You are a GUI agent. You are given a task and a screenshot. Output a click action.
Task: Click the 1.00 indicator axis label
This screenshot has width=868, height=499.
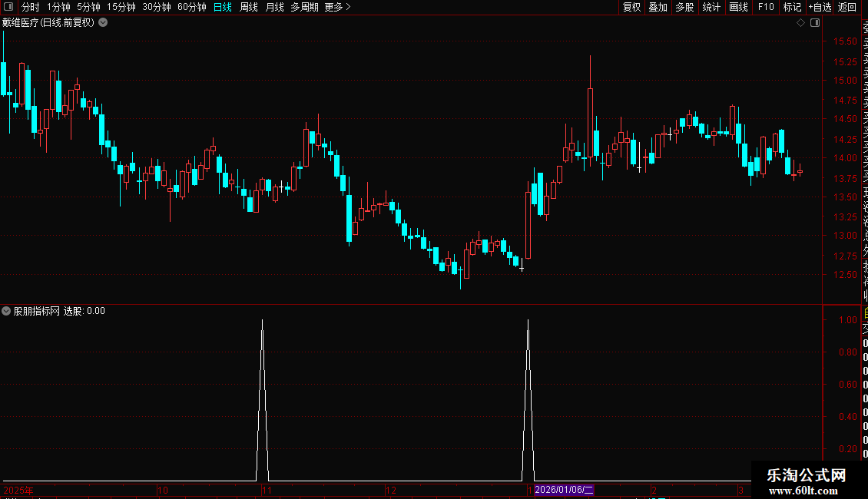pyautogui.click(x=848, y=320)
